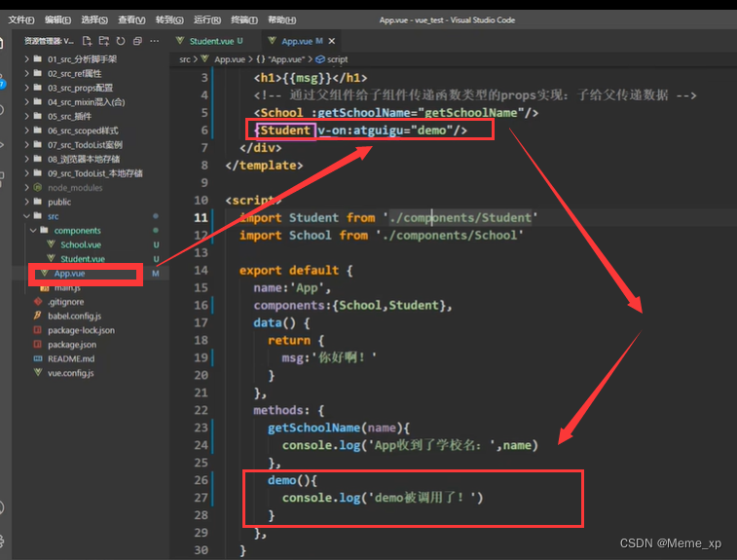737x560 pixels.
Task: Open the 帮助(H) menu
Action: [x=282, y=20]
